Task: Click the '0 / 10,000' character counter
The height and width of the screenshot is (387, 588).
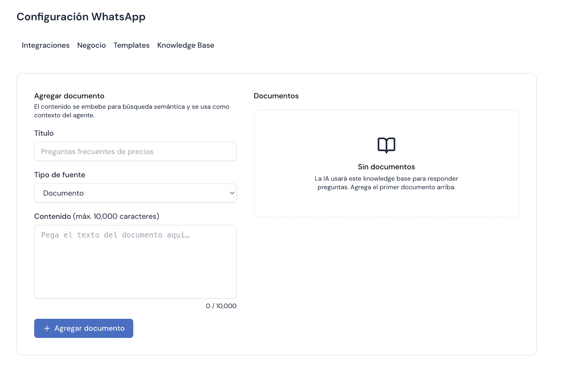Action: (x=221, y=306)
